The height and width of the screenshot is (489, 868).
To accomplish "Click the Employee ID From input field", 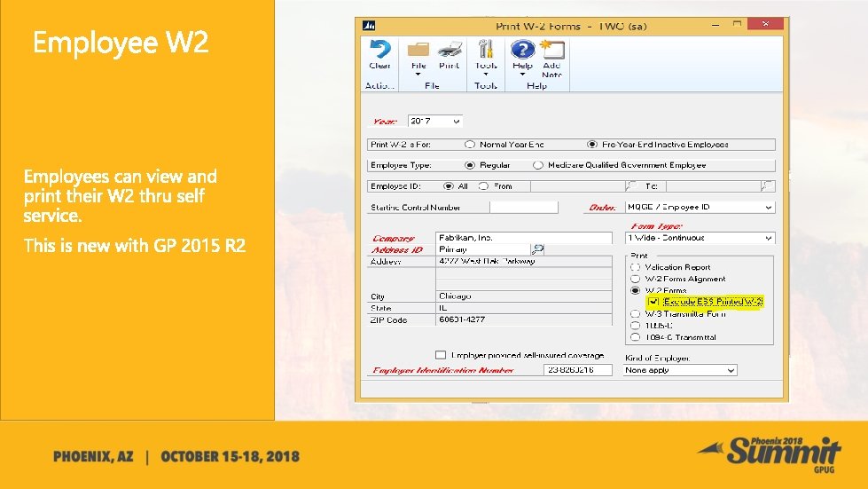I will click(x=577, y=186).
